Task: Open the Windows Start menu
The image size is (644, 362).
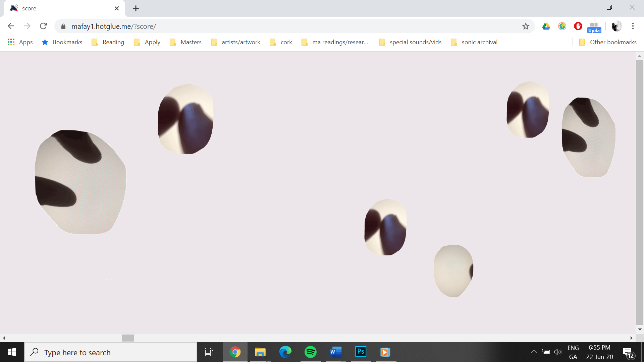Action: point(12,352)
